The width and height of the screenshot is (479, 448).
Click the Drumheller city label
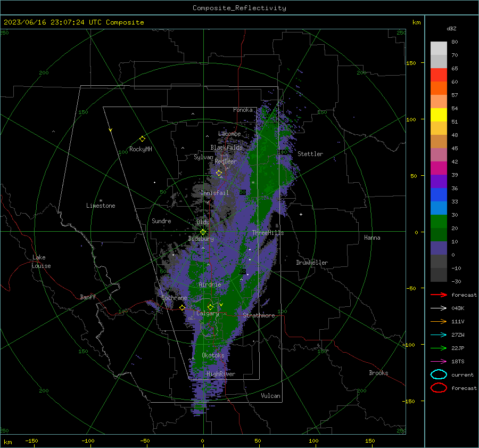[312, 263]
